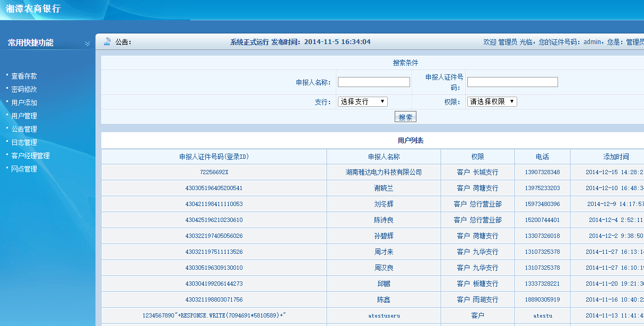
Task: Open 公告管理 in the sidebar
Action: (x=24, y=129)
